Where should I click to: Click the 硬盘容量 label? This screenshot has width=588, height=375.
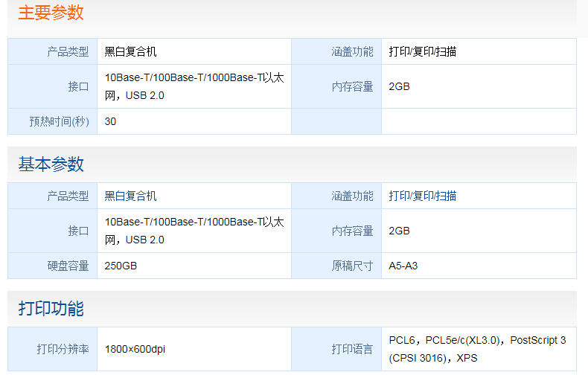(x=68, y=266)
